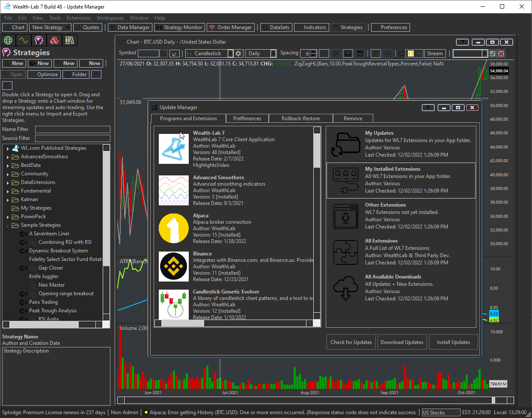The width and height of the screenshot is (532, 418).
Task: Click the Folder button in Strategies panel
Action: (x=76, y=74)
